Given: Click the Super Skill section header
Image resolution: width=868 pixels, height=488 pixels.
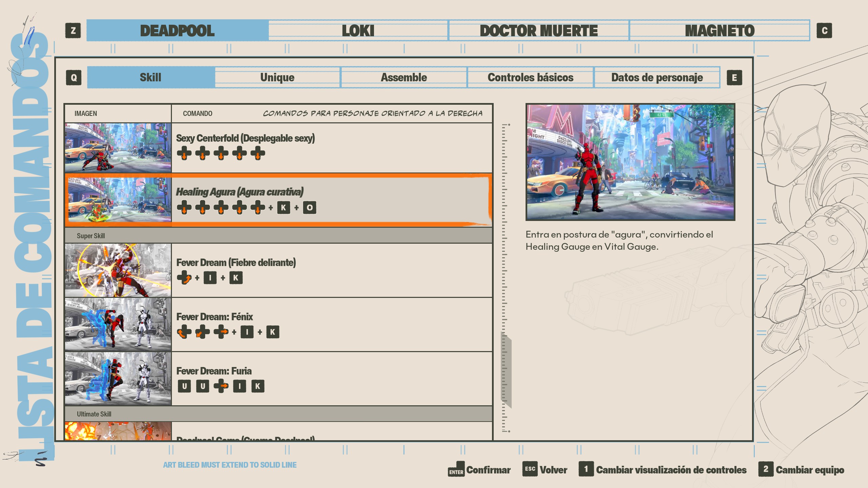Looking at the screenshot, I should coord(278,236).
